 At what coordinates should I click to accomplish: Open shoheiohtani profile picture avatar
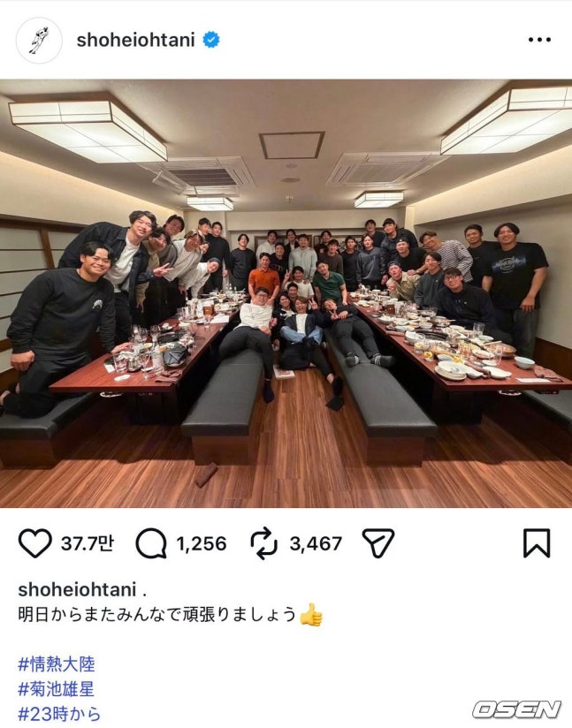click(x=39, y=41)
